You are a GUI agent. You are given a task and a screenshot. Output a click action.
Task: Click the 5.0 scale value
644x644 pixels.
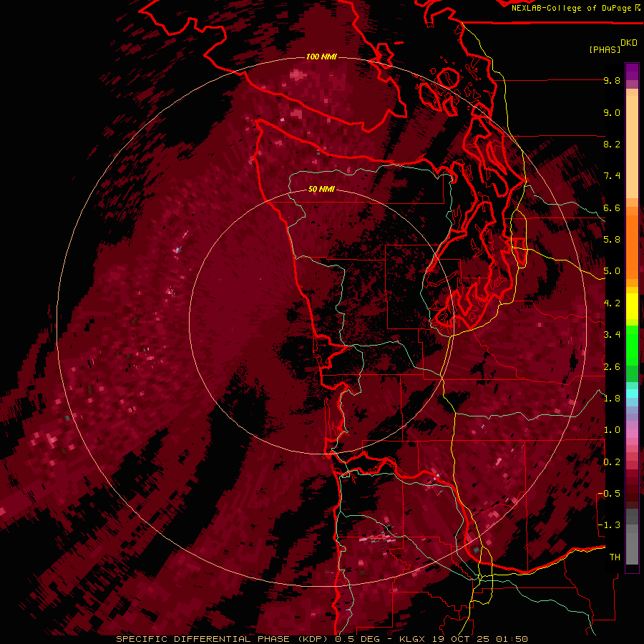coord(612,271)
